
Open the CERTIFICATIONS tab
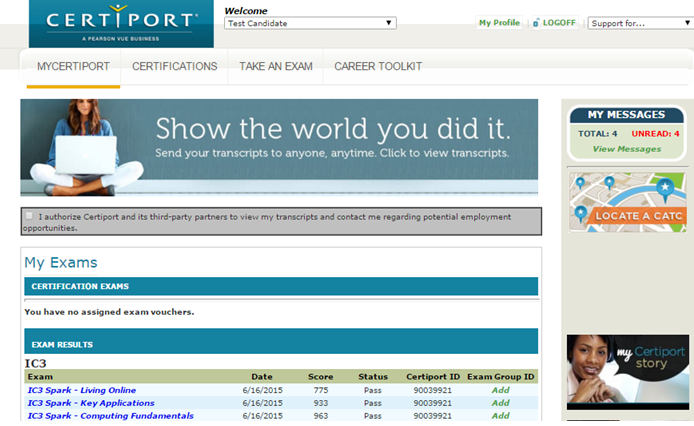(175, 67)
